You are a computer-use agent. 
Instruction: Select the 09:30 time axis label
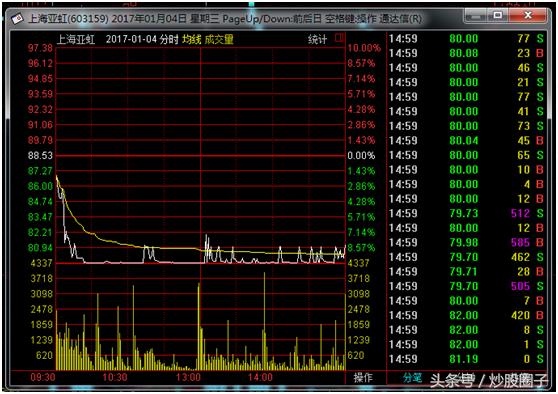pos(43,377)
